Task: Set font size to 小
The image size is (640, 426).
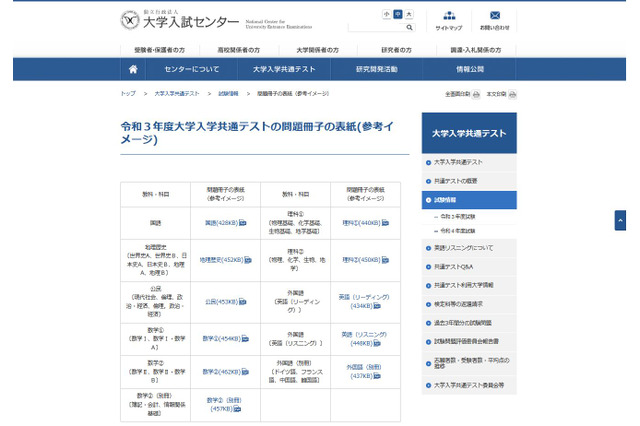Action: (387, 14)
